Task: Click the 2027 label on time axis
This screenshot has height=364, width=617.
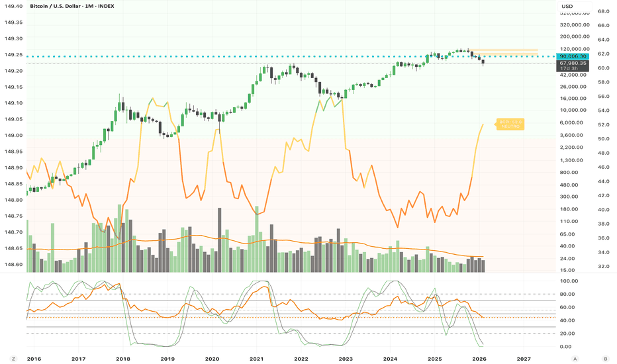Action: coord(524,359)
